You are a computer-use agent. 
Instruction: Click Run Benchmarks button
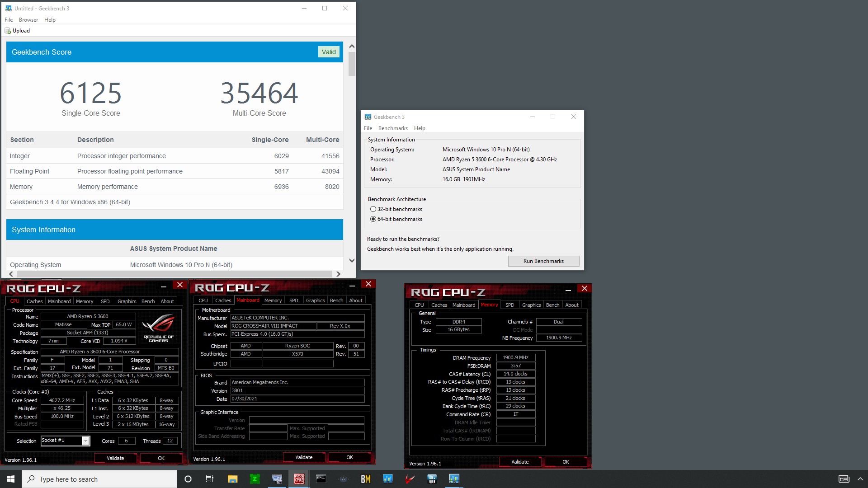pyautogui.click(x=543, y=261)
